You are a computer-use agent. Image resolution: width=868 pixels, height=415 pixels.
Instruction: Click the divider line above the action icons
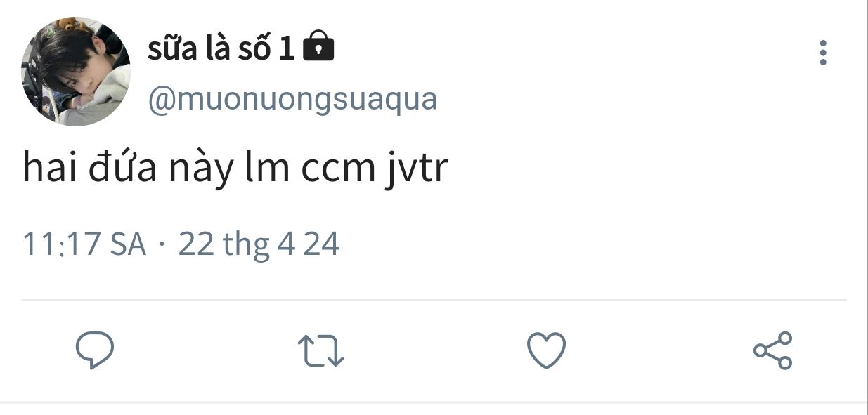[434, 300]
